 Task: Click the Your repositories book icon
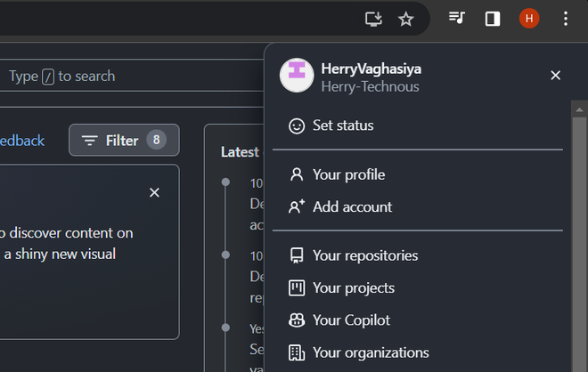(x=297, y=255)
